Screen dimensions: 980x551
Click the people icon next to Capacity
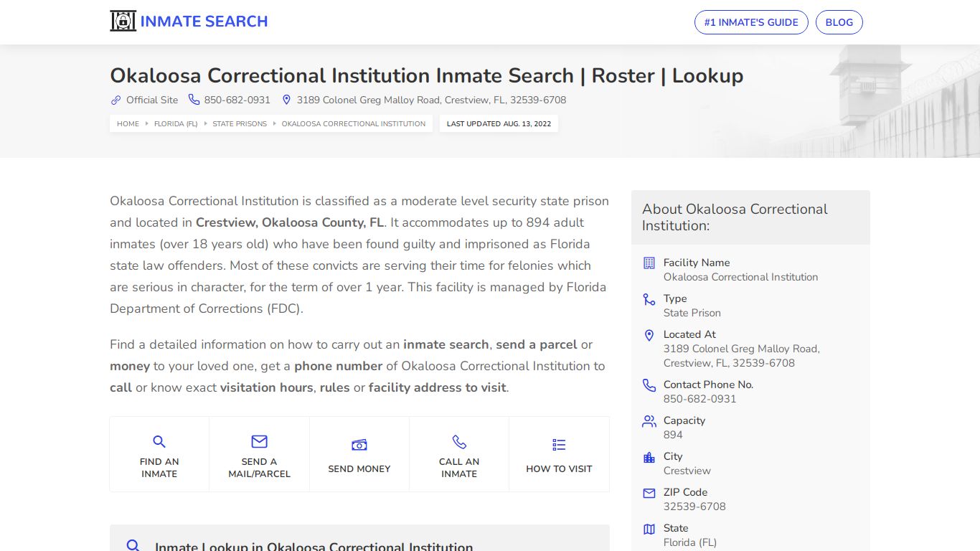pos(649,421)
